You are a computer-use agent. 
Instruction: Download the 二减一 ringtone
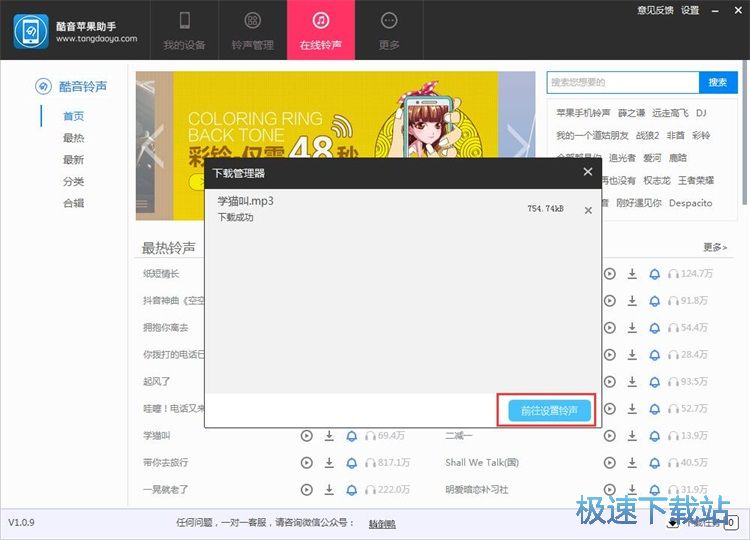click(632, 436)
